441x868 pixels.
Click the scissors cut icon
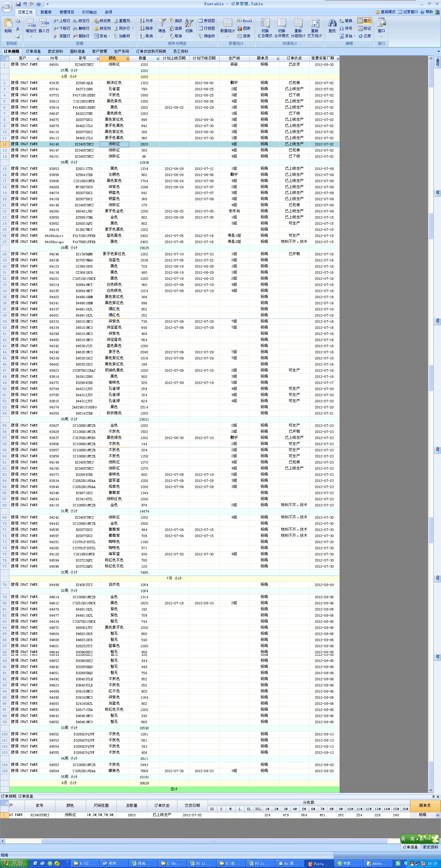click(17, 29)
